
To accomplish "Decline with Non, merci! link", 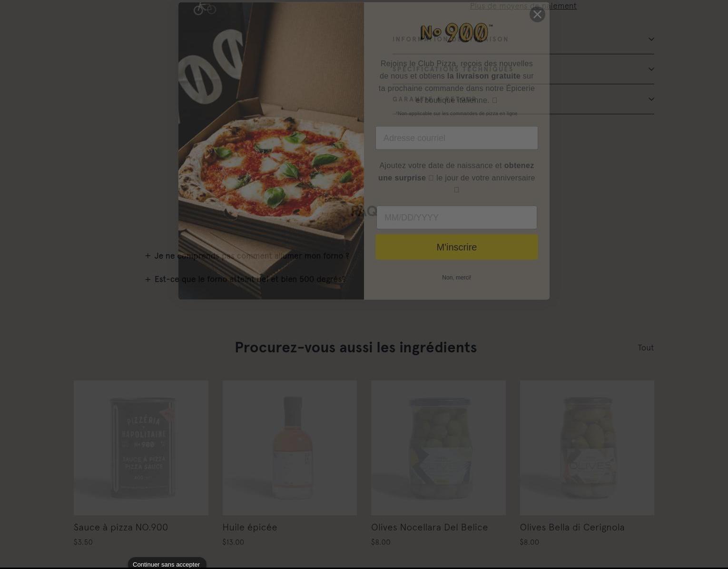I will point(457,278).
